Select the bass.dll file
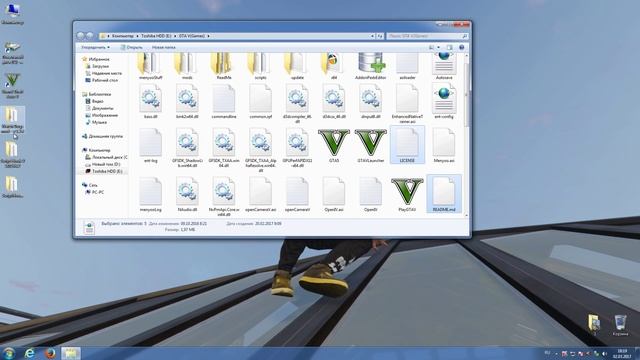 (150, 101)
